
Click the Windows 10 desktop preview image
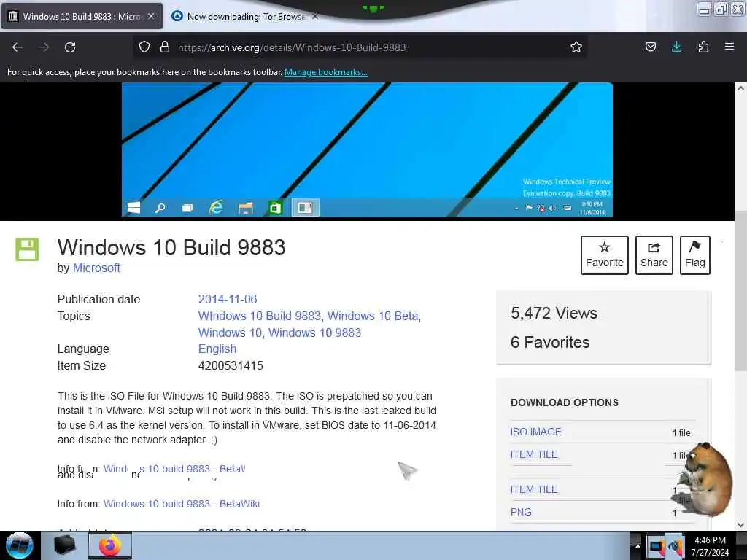pos(367,150)
